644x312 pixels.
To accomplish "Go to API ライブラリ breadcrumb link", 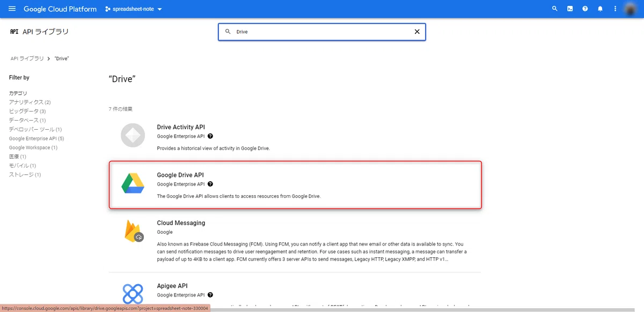I will click(27, 58).
